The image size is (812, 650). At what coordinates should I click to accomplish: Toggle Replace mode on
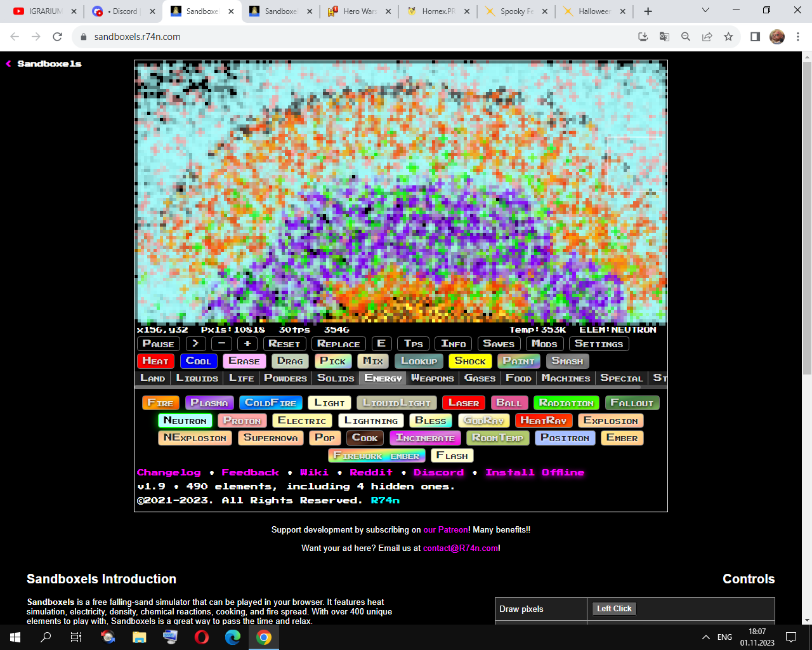(x=338, y=344)
